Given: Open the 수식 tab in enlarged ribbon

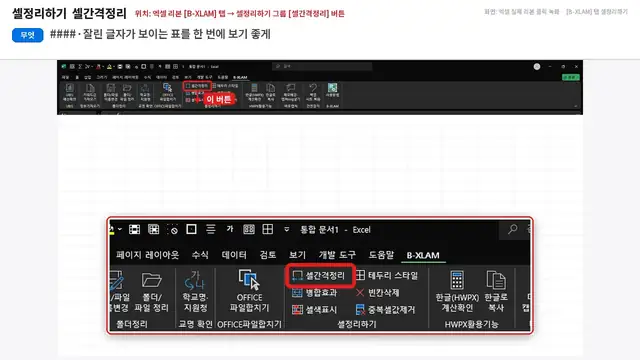Looking at the screenshot, I should pos(200,255).
